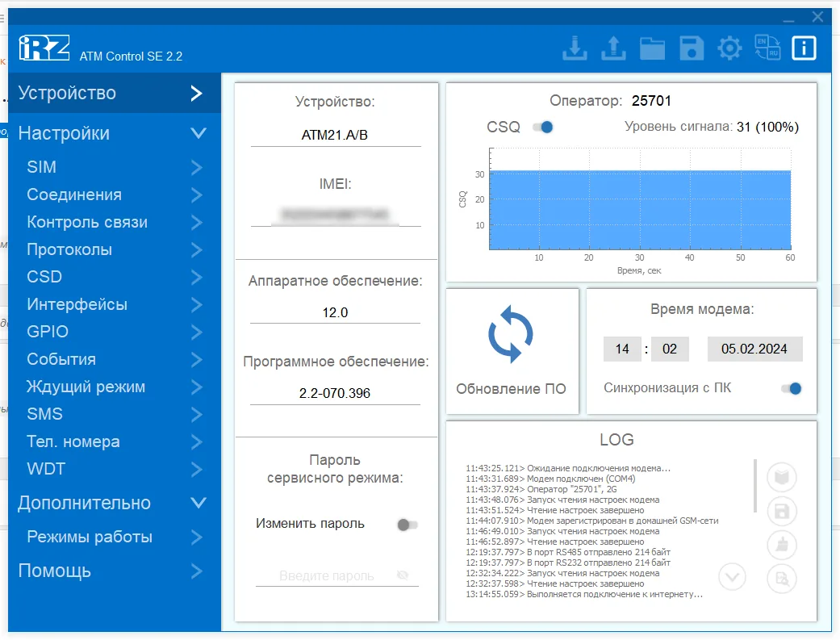Click the modem date field 05.02.2024
Viewport: 840px width, 640px height.
click(x=754, y=349)
